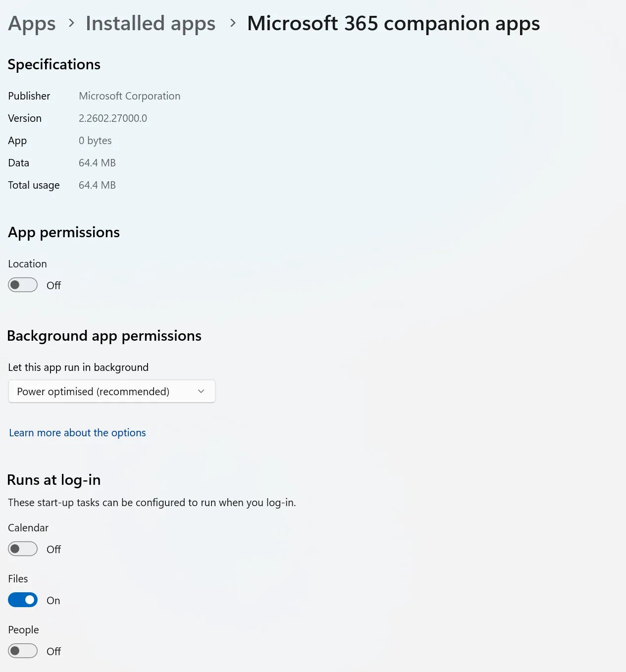Click the Microsoft 365 companion apps title
This screenshot has height=672, width=626.
click(x=393, y=23)
